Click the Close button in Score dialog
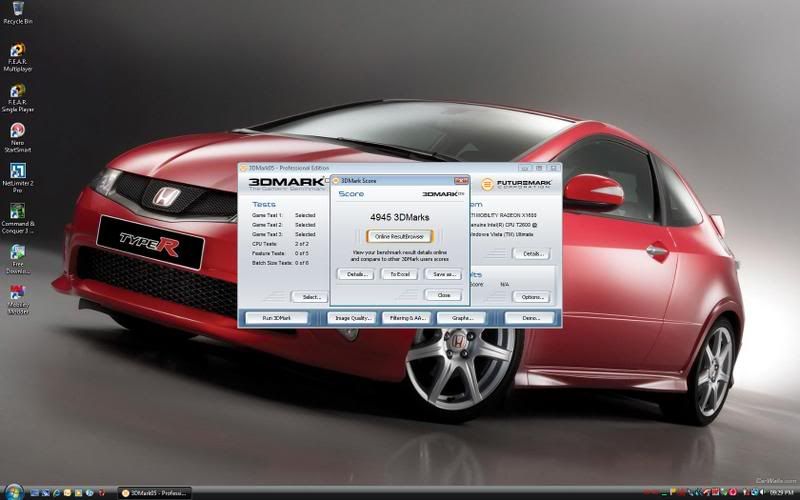The width and height of the screenshot is (800, 500). coord(443,295)
